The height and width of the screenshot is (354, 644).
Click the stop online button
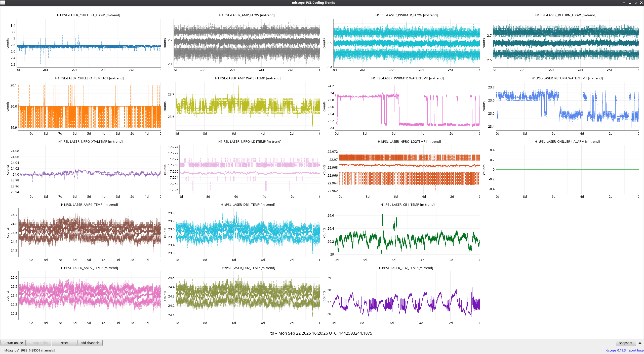coord(39,343)
